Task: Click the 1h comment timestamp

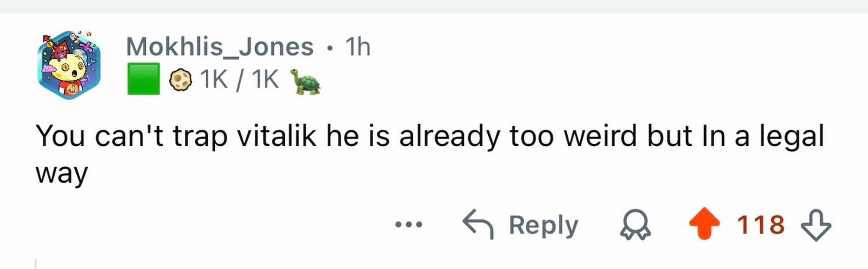Action: tap(358, 46)
